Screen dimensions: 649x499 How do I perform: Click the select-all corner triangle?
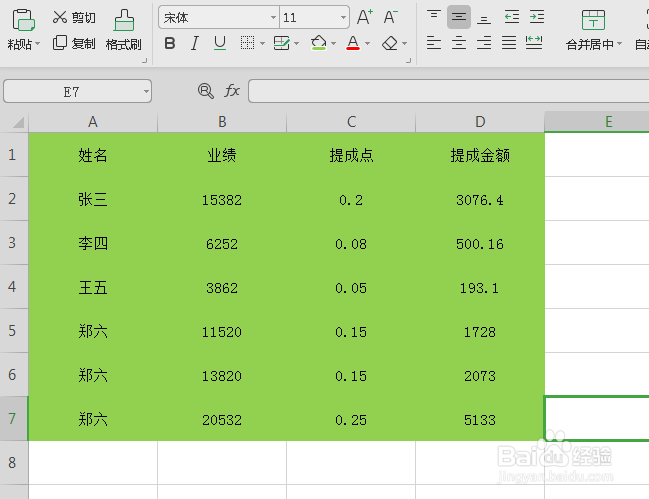18,122
